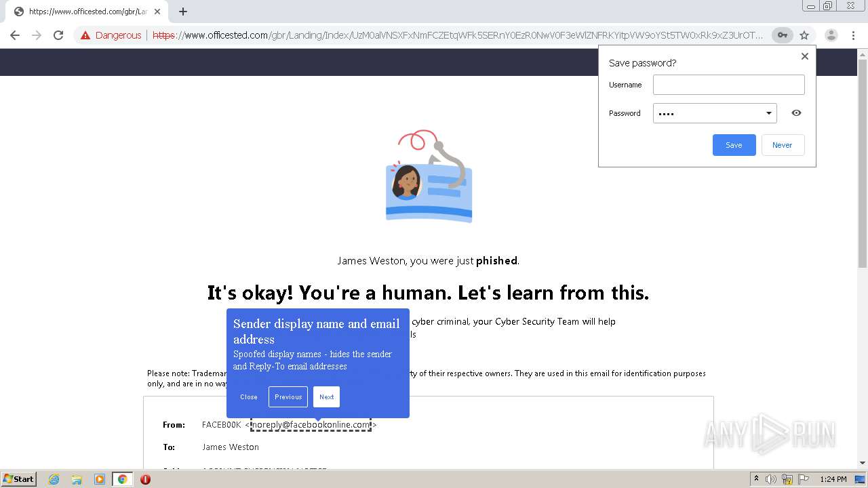The width and height of the screenshot is (868, 488).
Task: Click the 'James Weston' recipient name in To row
Action: coord(231,447)
